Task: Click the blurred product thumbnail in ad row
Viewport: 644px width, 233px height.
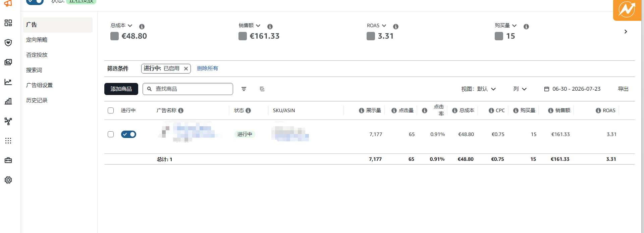Action: (164, 132)
